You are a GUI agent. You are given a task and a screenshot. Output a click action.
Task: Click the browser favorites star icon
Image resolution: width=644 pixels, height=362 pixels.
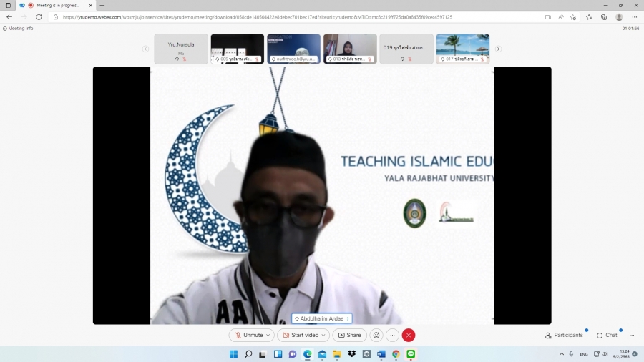[589, 16]
